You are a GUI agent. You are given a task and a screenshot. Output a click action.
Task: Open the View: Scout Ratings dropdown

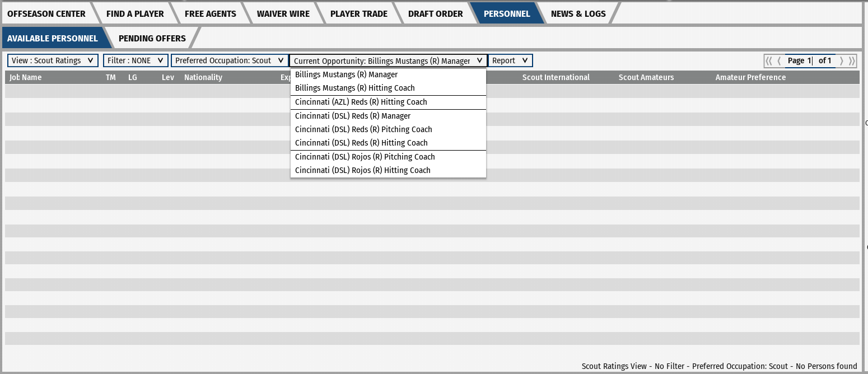[x=53, y=60]
